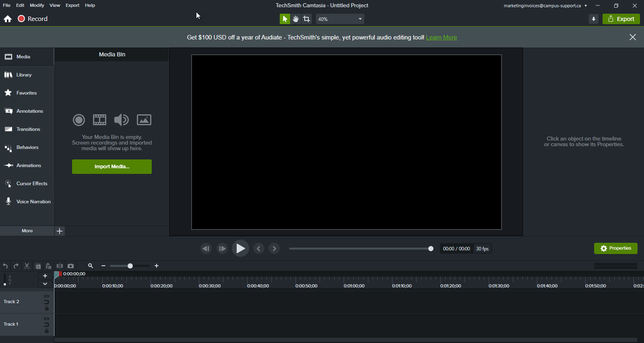The width and height of the screenshot is (644, 343).
Task: Click the Copy icon on timeline toolbar
Action: coord(38,266)
